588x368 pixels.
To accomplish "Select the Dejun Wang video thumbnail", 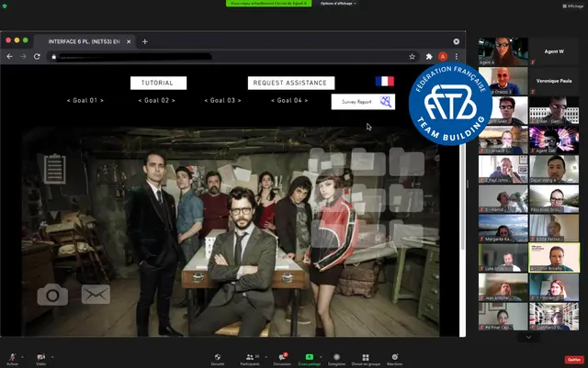I will 554,170.
